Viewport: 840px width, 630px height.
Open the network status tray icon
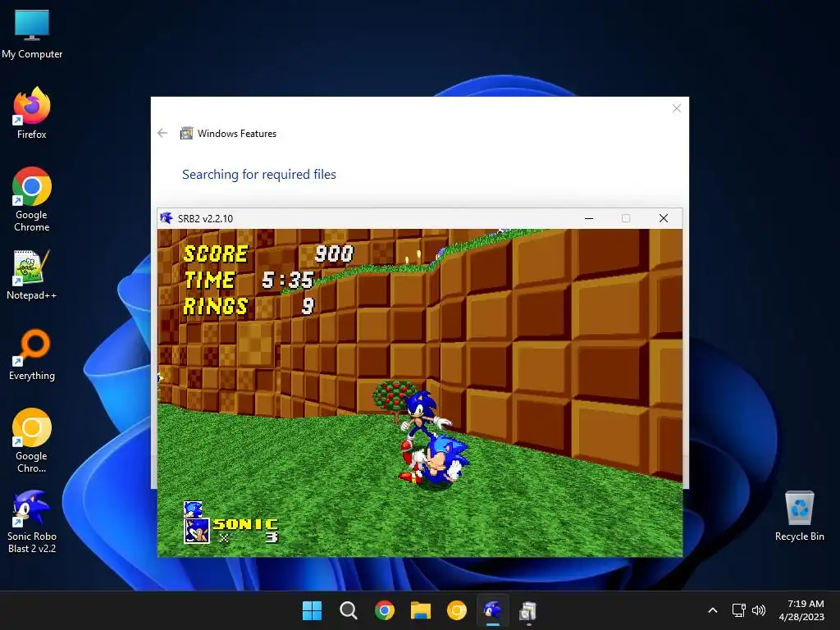point(739,610)
